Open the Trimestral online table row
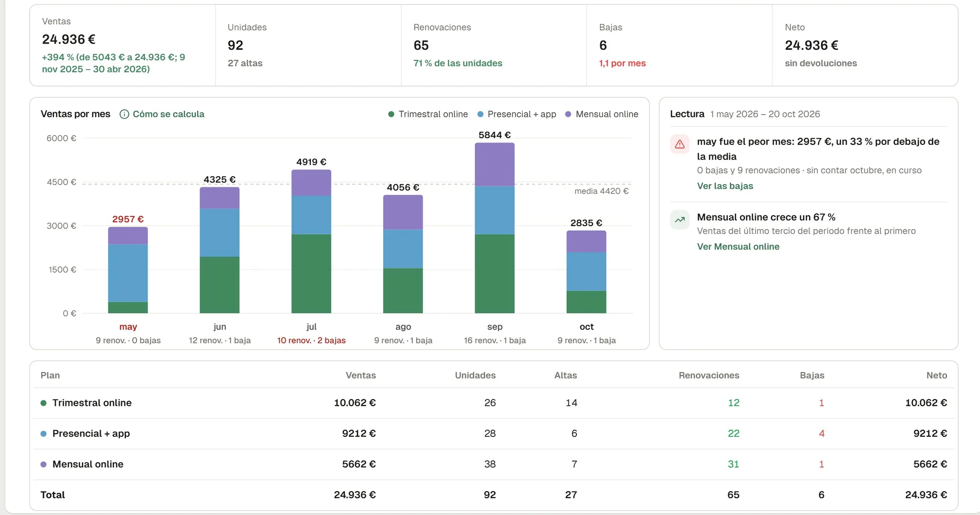This screenshot has height=515, width=980. point(494,403)
